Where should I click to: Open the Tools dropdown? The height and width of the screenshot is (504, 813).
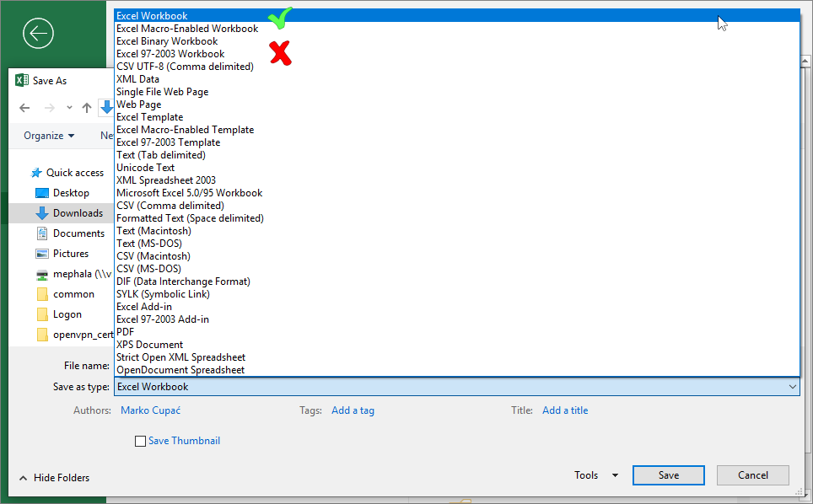pyautogui.click(x=595, y=475)
